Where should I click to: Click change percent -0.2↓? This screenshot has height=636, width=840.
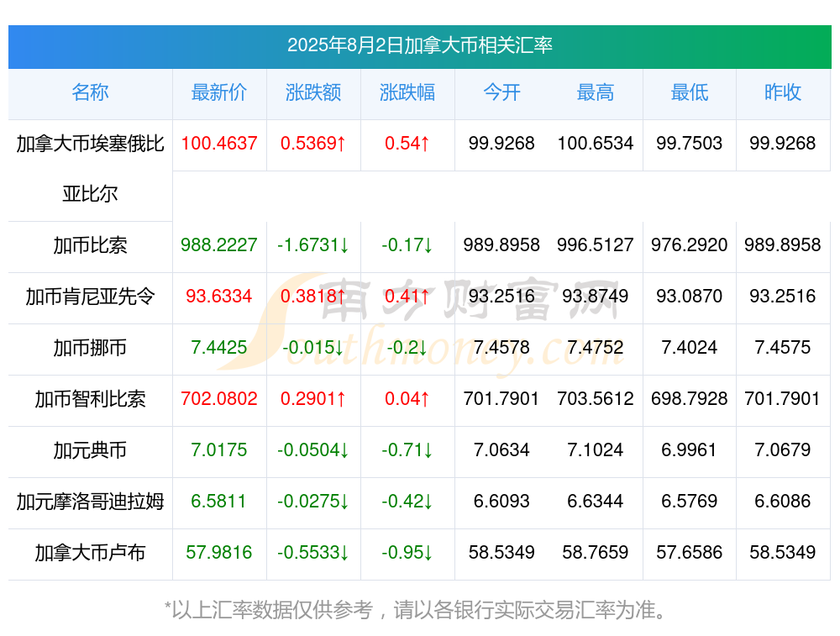(407, 348)
